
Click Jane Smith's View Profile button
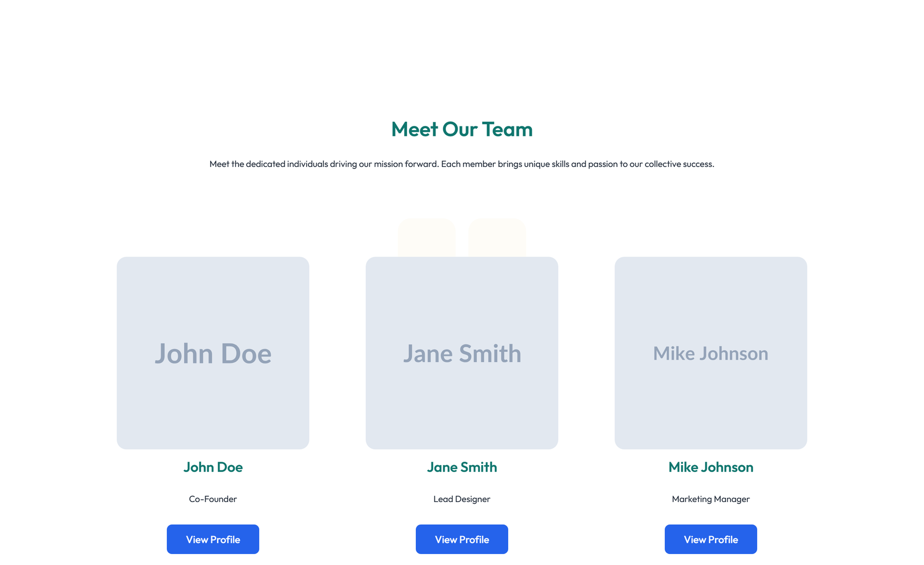coord(461,539)
